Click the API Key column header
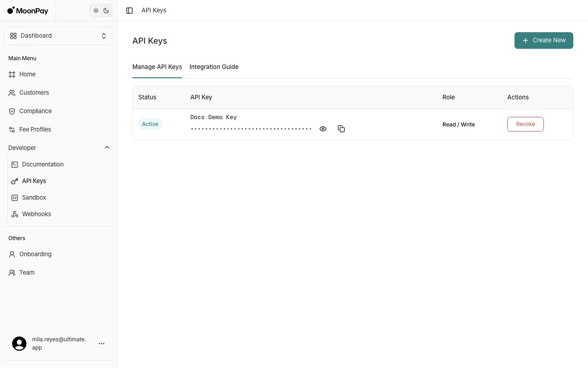Image resolution: width=588 pixels, height=368 pixels. click(x=201, y=97)
